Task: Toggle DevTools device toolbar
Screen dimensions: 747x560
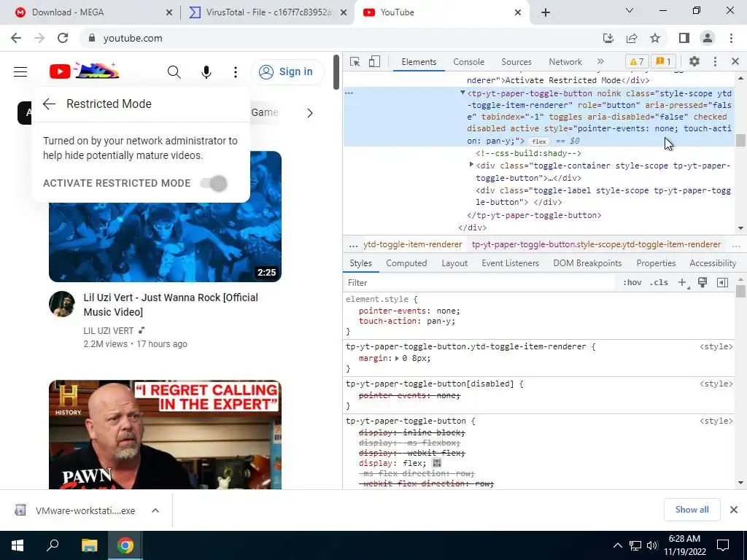Action: (x=374, y=62)
